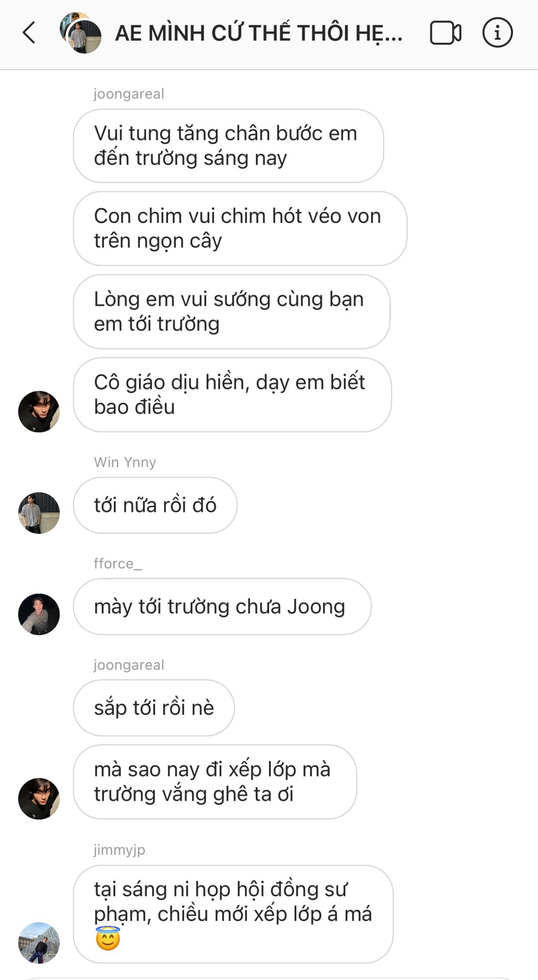Tap fforce_'s profile picture
This screenshot has width=538, height=980.
click(39, 614)
